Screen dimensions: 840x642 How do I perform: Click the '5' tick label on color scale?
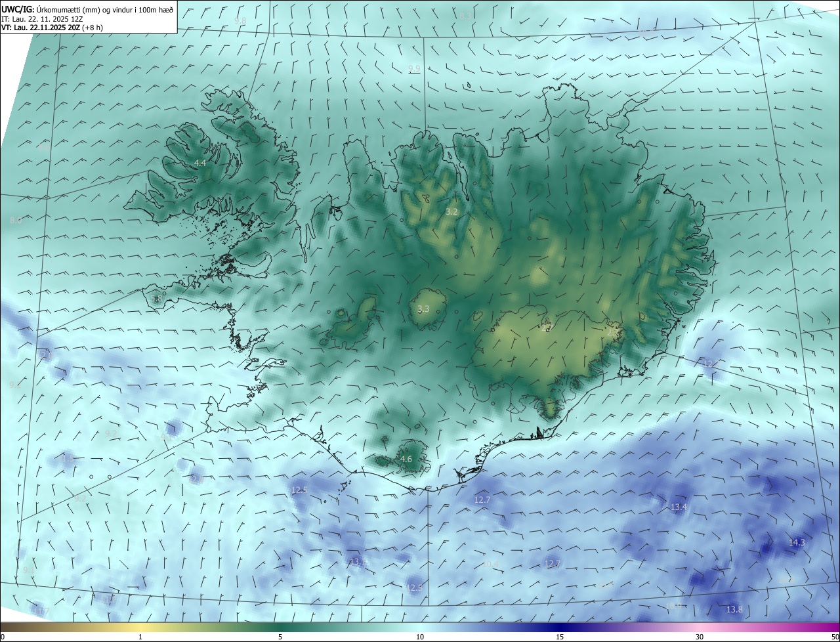(280, 637)
